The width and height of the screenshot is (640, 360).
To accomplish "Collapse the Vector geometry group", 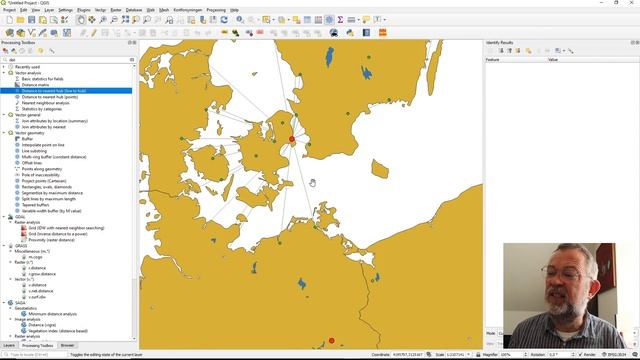I will click(x=4, y=133).
